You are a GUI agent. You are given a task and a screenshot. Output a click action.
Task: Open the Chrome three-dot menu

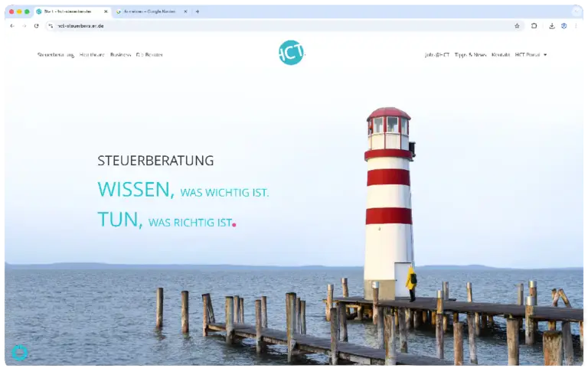[x=576, y=26]
